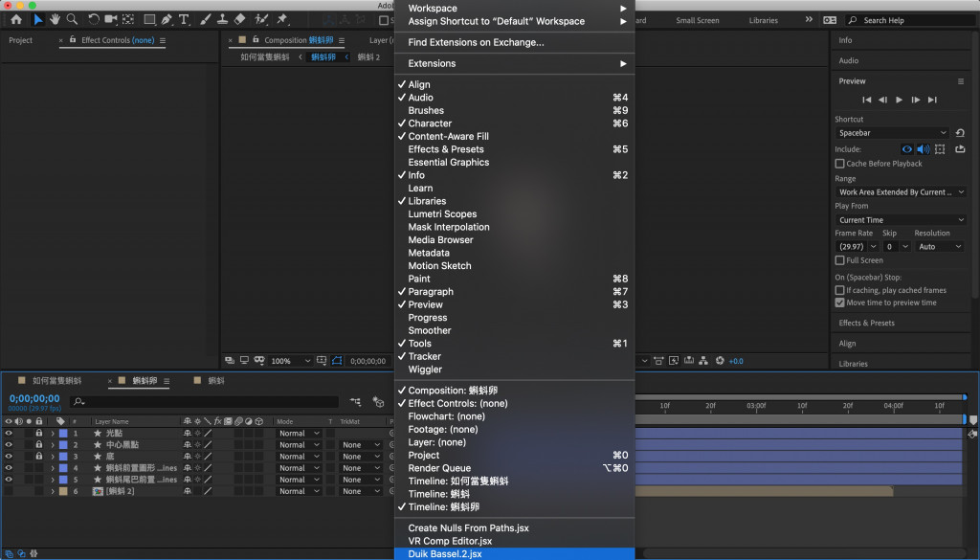Image resolution: width=980 pixels, height=560 pixels.
Task: Click the Home icon in the toolbar
Action: point(16,19)
